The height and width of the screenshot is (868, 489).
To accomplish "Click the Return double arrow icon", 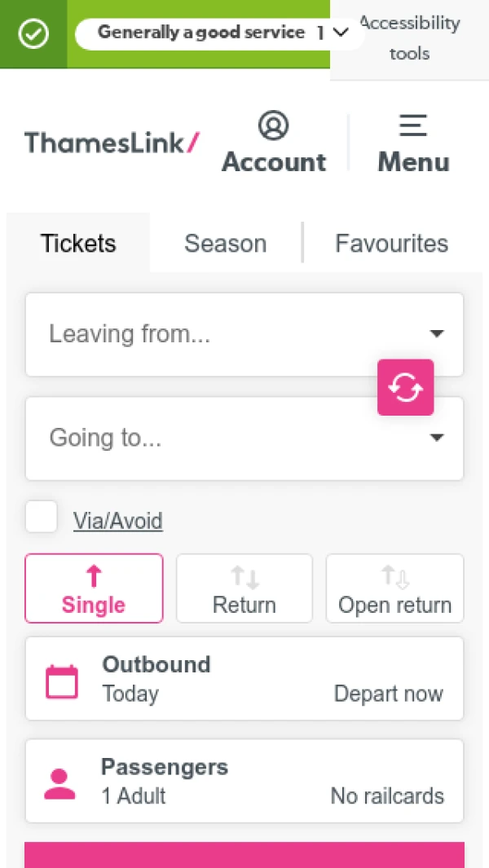I will point(244,575).
